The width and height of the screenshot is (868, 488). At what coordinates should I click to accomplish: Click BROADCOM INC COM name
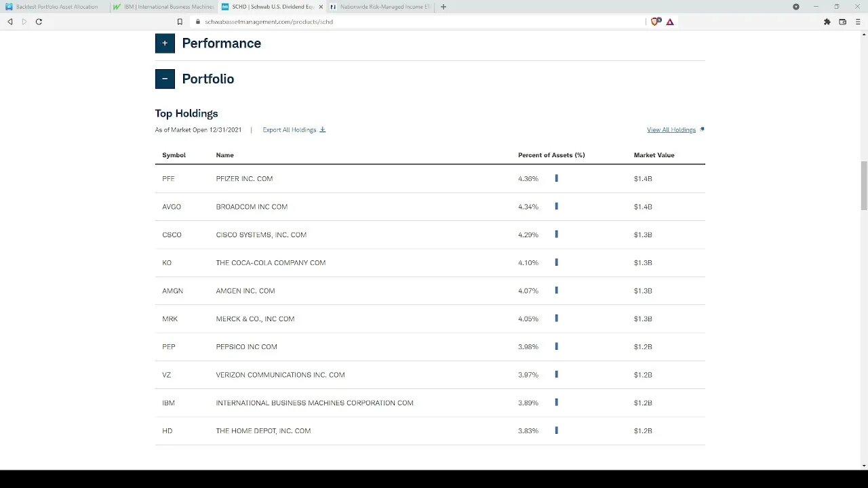click(252, 207)
